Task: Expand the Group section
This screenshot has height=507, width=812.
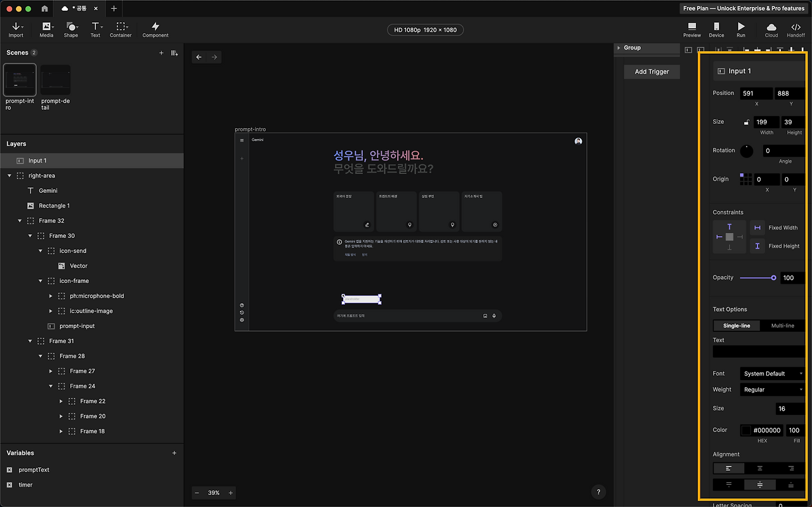Action: pyautogui.click(x=619, y=48)
